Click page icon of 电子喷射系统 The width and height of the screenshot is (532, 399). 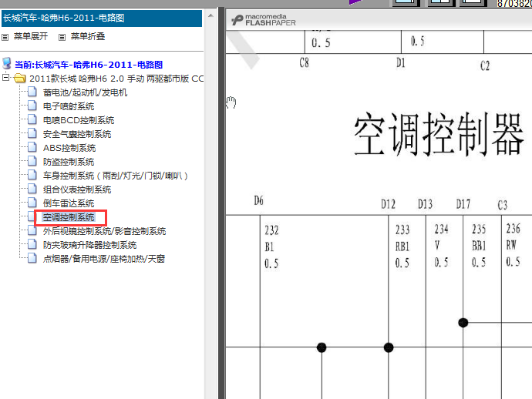tap(32, 106)
